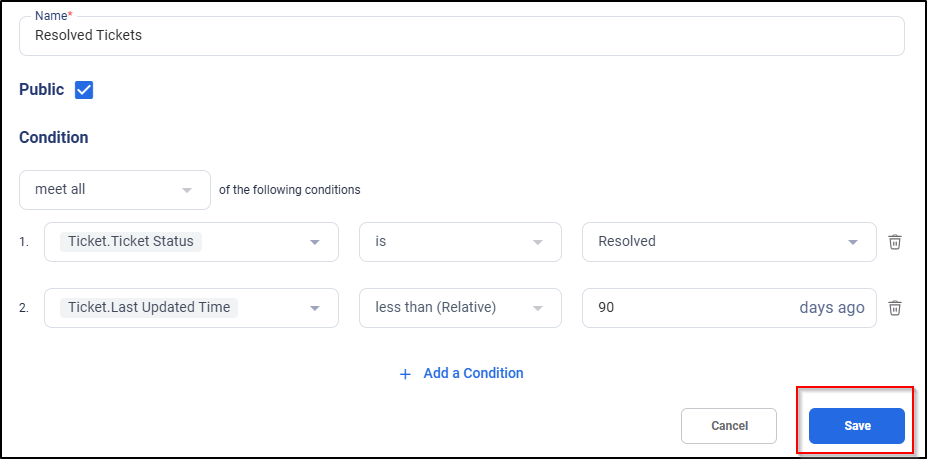Click the Ticket.Ticket Status field chip
Image resolution: width=927 pixels, height=459 pixels.
pyautogui.click(x=131, y=241)
